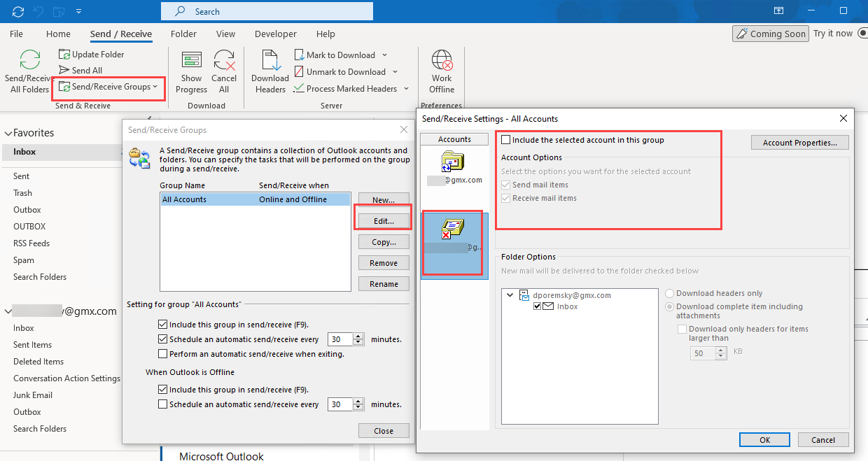The width and height of the screenshot is (868, 461).
Task: Click New... button in Send/Receive Groups
Action: click(x=384, y=200)
